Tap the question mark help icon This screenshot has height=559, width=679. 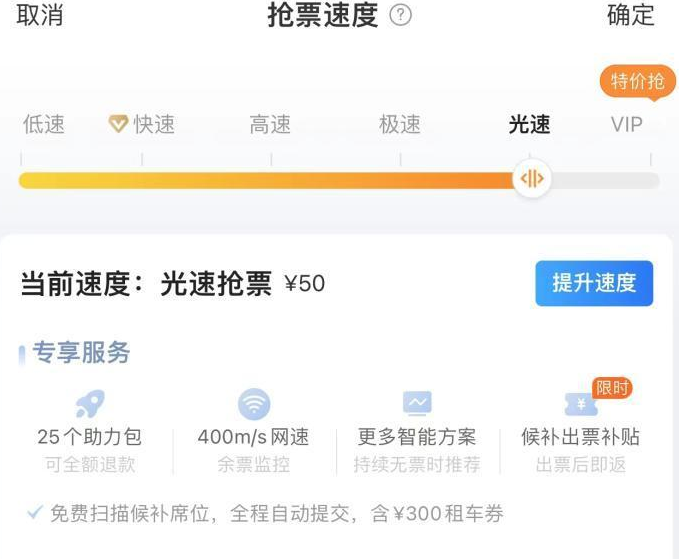(400, 15)
